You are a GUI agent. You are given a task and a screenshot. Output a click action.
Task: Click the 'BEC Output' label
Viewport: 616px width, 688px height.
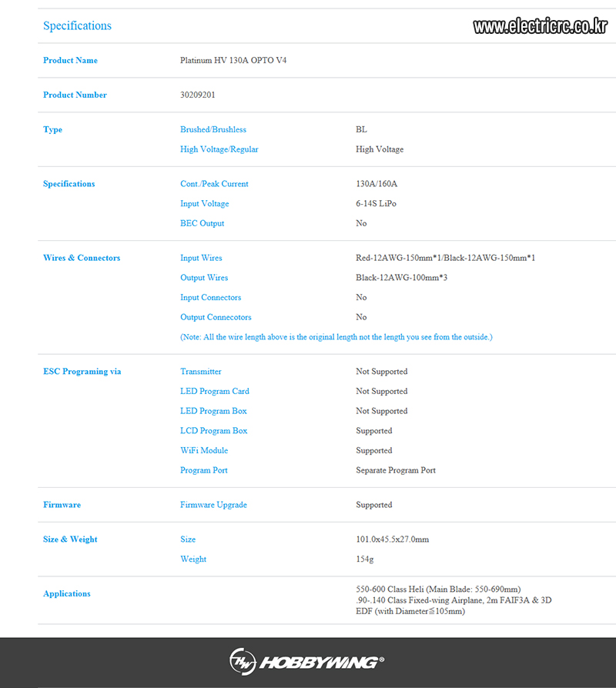click(202, 223)
